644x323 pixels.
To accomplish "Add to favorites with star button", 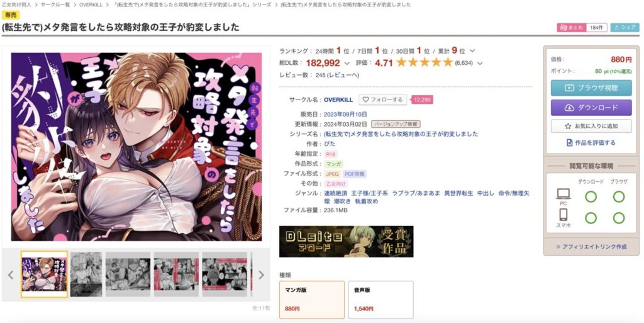I will tap(591, 126).
